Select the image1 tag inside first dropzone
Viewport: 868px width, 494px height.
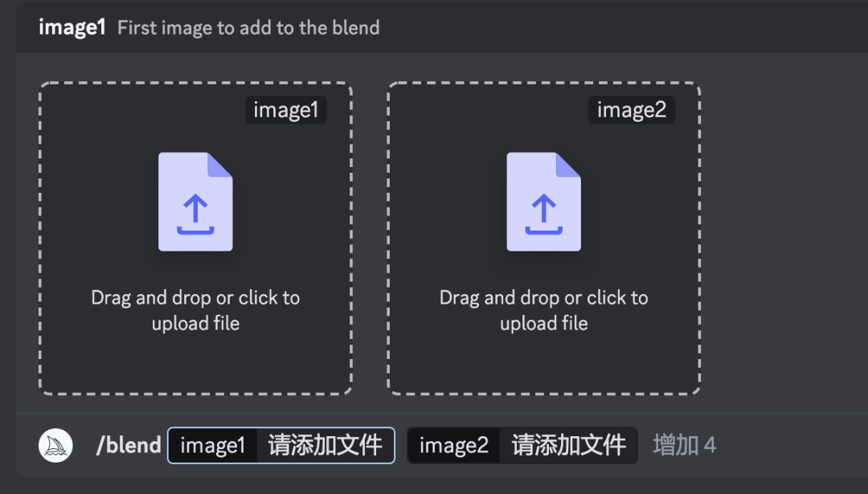coord(286,110)
